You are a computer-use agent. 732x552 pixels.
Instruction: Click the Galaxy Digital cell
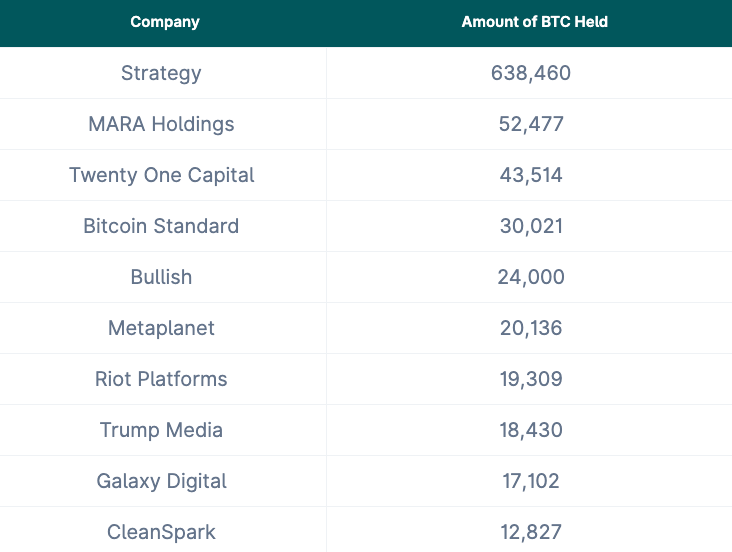(161, 481)
